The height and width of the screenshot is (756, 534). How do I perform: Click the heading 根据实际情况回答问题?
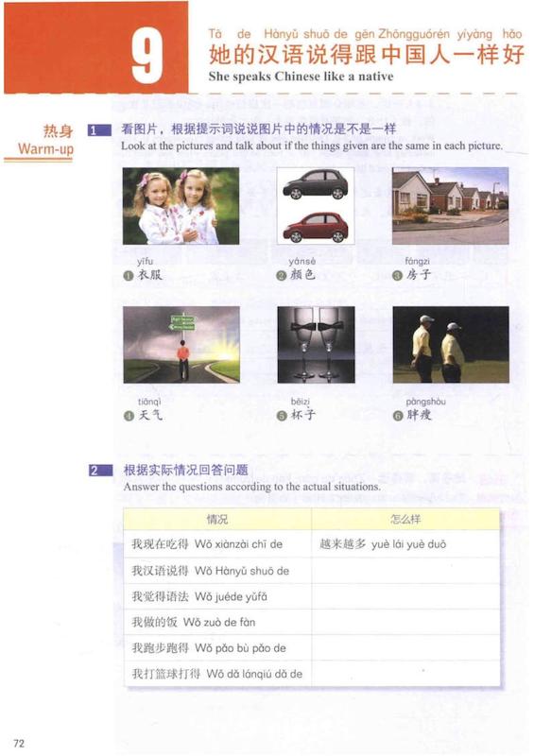[185, 470]
